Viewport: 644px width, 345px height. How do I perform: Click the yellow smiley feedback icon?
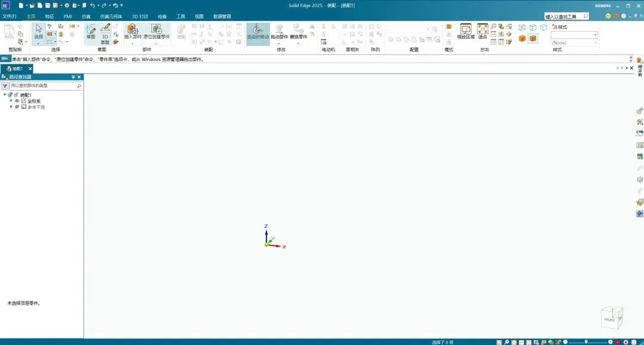click(x=608, y=16)
